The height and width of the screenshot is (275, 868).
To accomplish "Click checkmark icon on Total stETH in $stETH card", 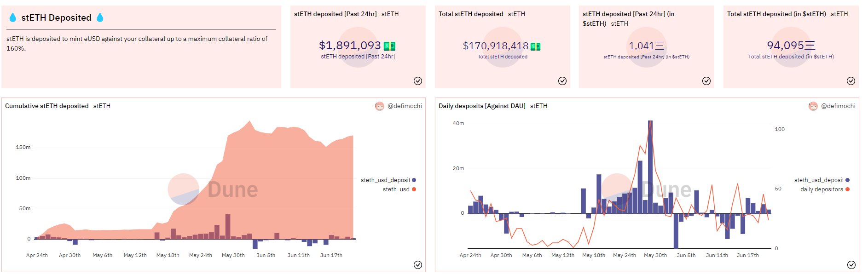I will click(851, 81).
